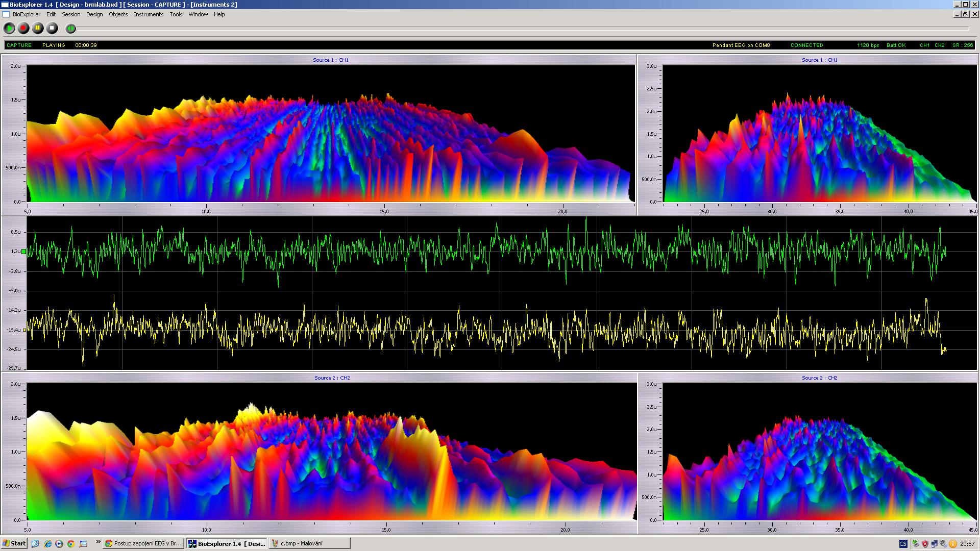Click the white Stop button
The image size is (980, 551).
(52, 29)
